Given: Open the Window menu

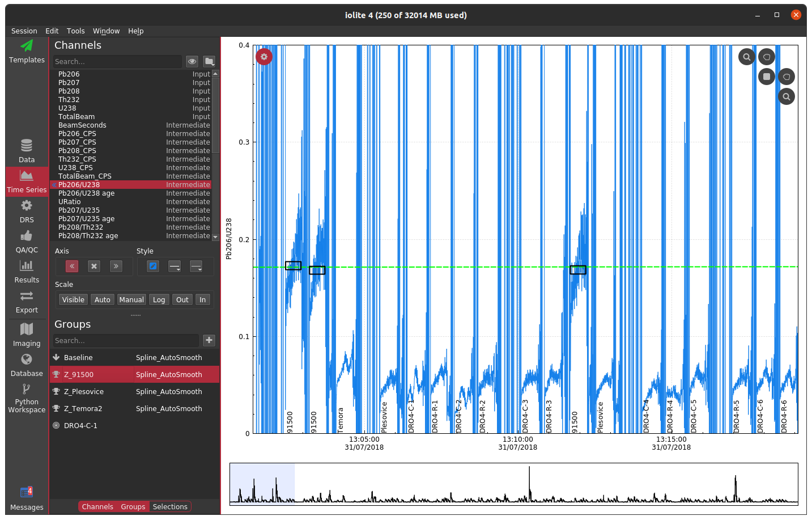Looking at the screenshot, I should click(107, 31).
